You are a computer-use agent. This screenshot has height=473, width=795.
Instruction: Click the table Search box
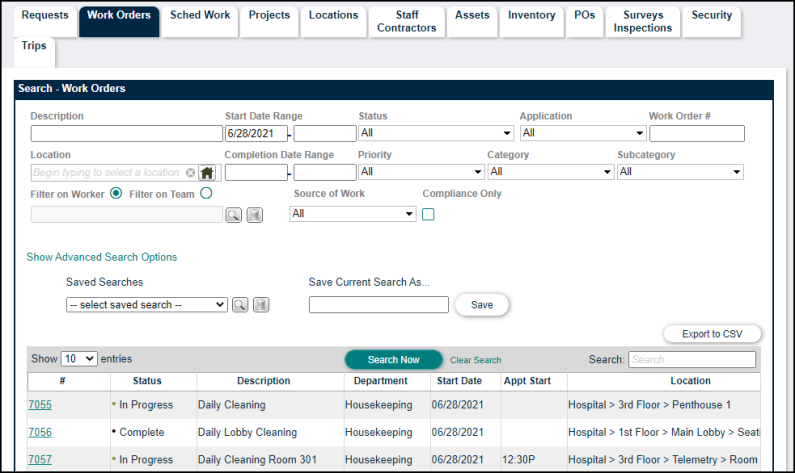(x=692, y=359)
